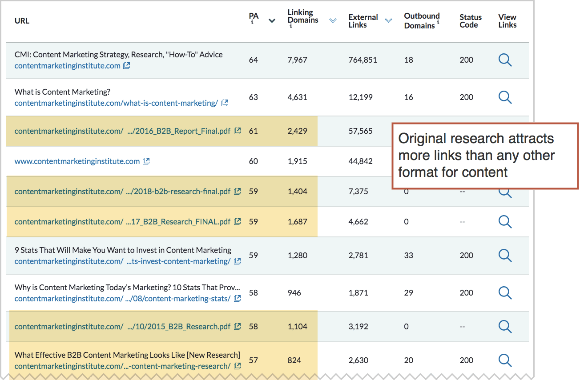Click magnifier for What is Content Marketing row
The width and height of the screenshot is (588, 380).
(505, 97)
